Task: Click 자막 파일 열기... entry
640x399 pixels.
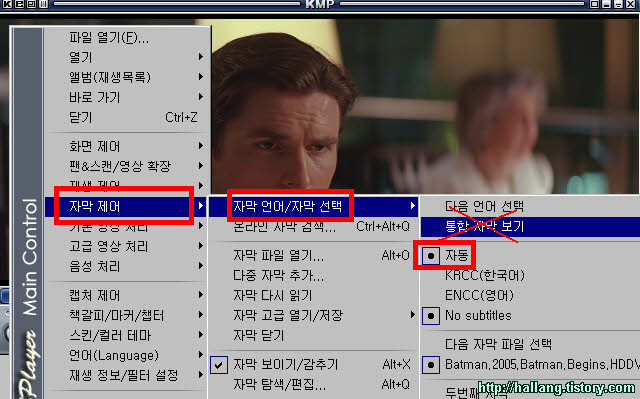Action: coord(313,256)
